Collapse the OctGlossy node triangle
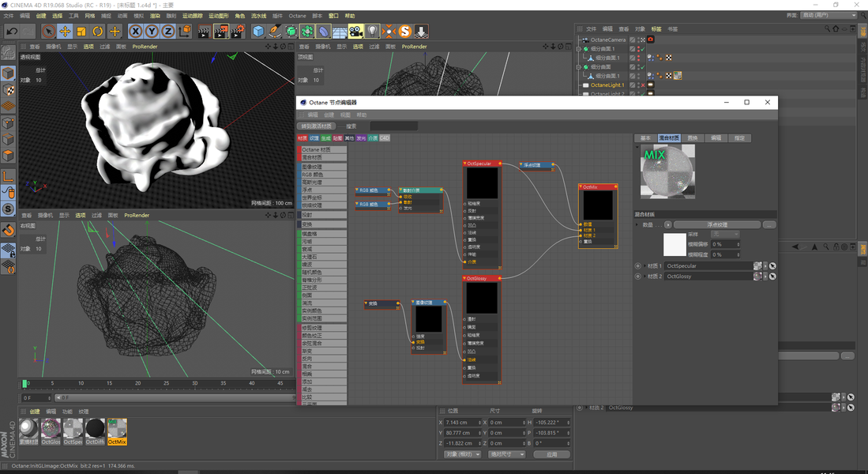The width and height of the screenshot is (868, 474). click(465, 279)
